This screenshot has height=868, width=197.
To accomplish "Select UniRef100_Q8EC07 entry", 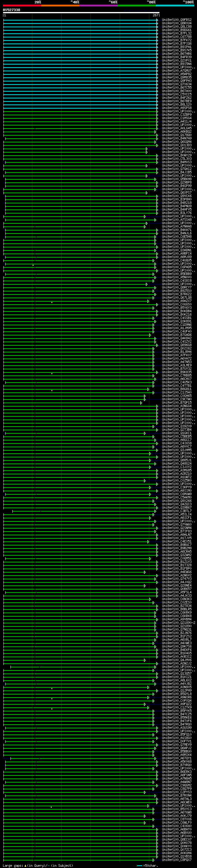I will coord(176,839).
